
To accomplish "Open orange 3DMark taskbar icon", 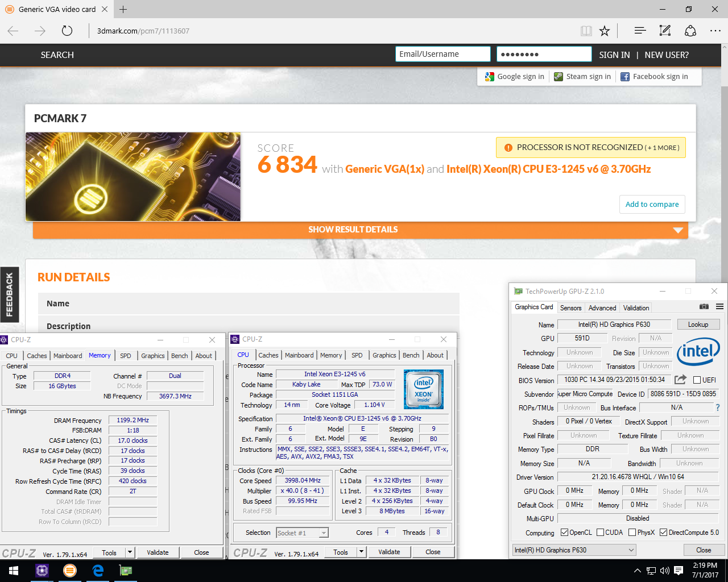I will pos(69,571).
